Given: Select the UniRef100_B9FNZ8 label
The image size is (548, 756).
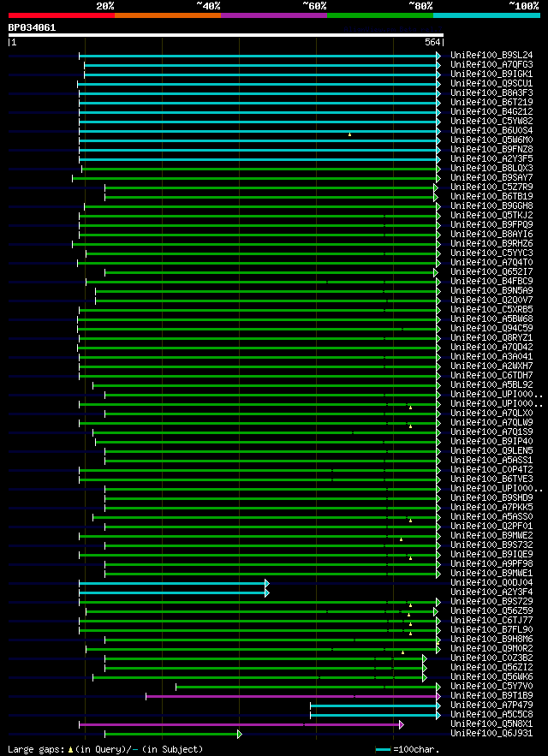Looking at the screenshot, I should click(x=491, y=150).
